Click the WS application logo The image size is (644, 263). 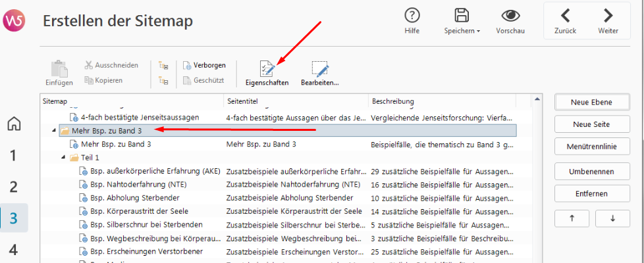coord(14,21)
